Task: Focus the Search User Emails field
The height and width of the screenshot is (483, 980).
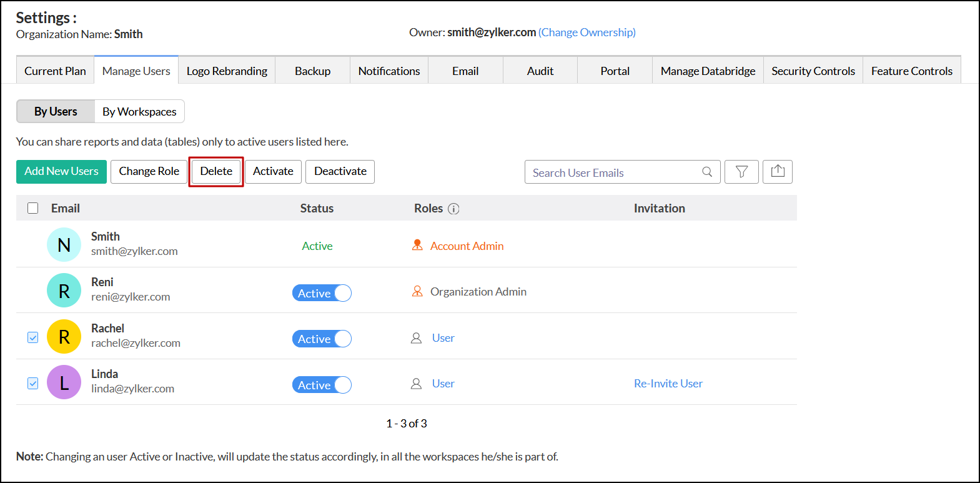Action: (612, 172)
